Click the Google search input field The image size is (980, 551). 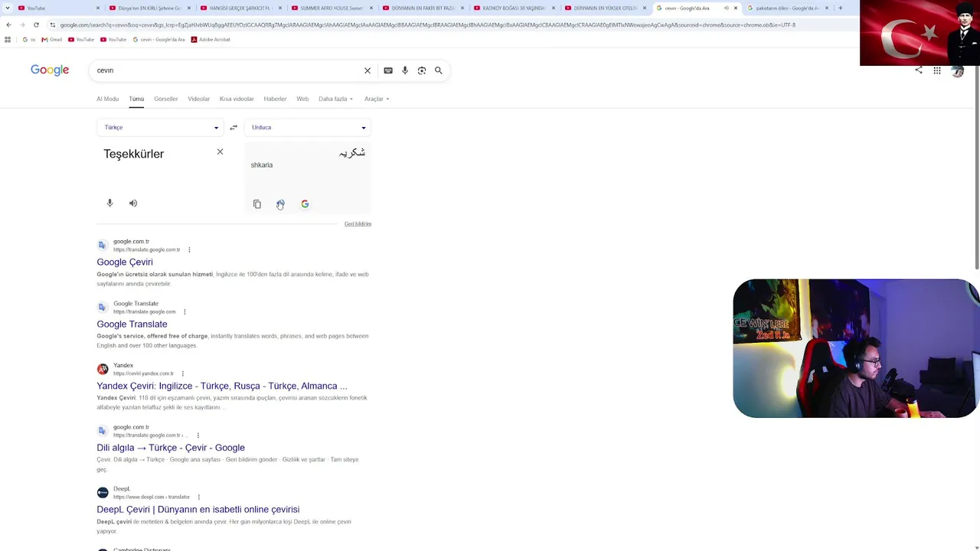pyautogui.click(x=227, y=70)
